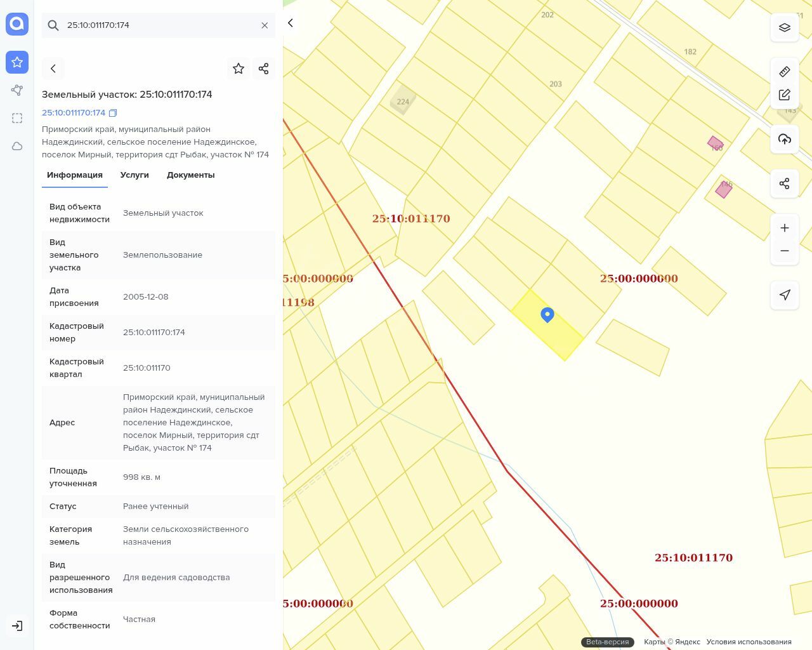
Task: Select the ruler measurement tool
Action: [x=784, y=71]
